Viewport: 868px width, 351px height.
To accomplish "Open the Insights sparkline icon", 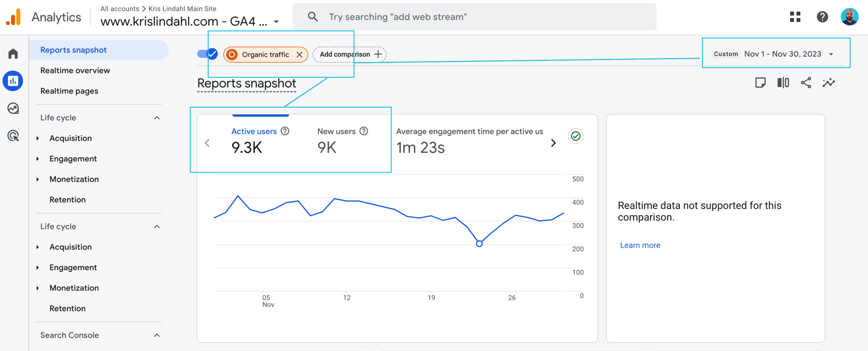I will tap(828, 82).
